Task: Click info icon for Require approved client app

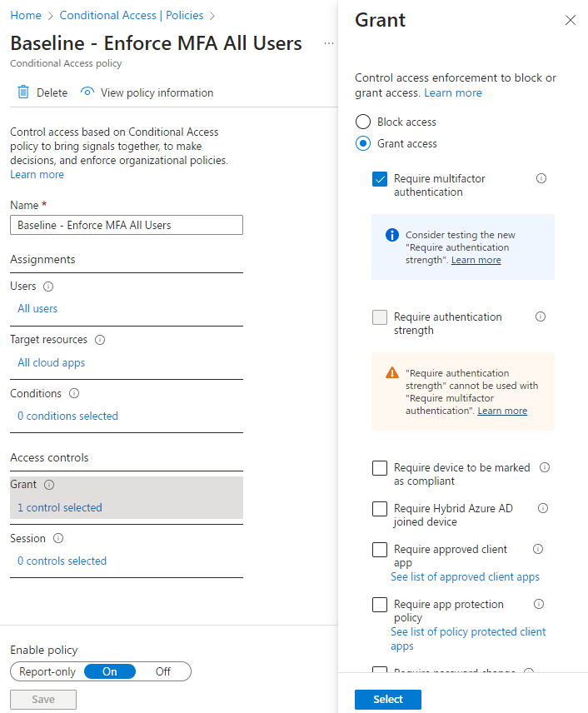Action: click(538, 549)
